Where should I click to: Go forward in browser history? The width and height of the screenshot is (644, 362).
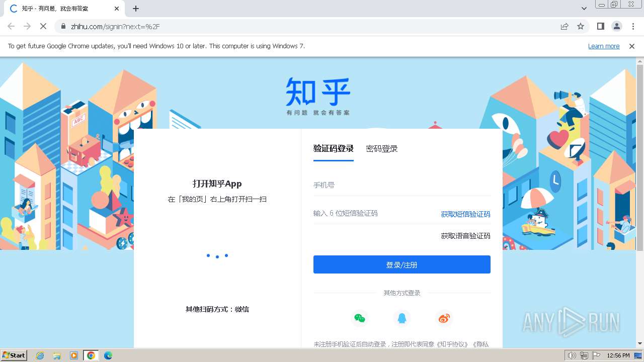pyautogui.click(x=27, y=26)
